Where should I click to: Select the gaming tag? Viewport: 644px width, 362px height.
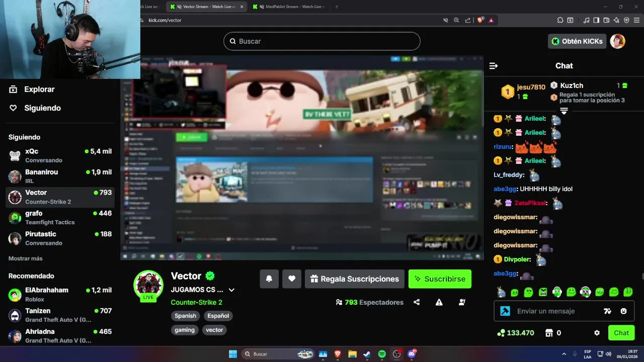[x=185, y=330]
